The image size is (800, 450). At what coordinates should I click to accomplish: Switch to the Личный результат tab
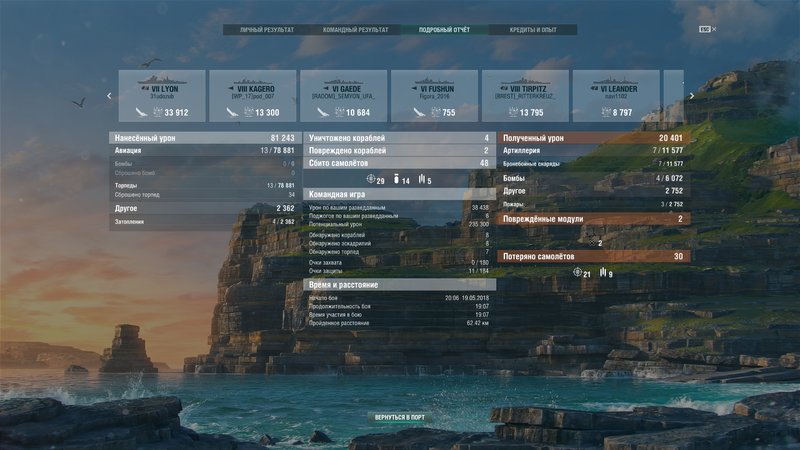[267, 30]
